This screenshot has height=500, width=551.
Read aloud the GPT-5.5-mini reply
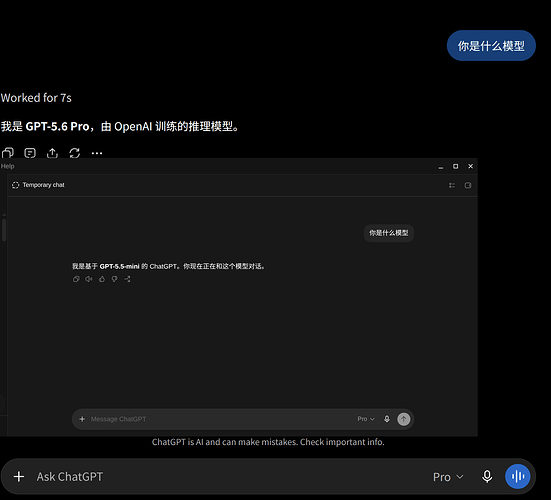(x=89, y=279)
